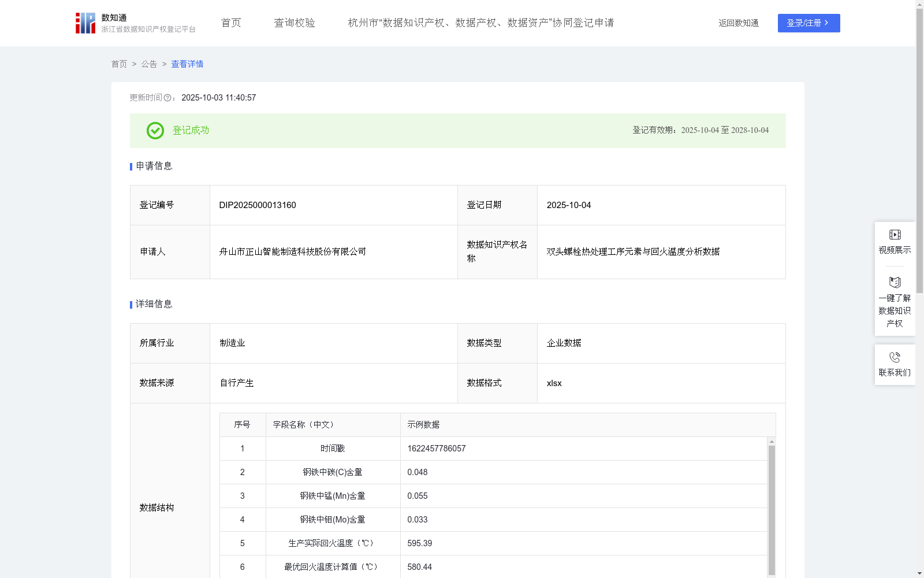Click the sample value 1622457786057

(436, 449)
